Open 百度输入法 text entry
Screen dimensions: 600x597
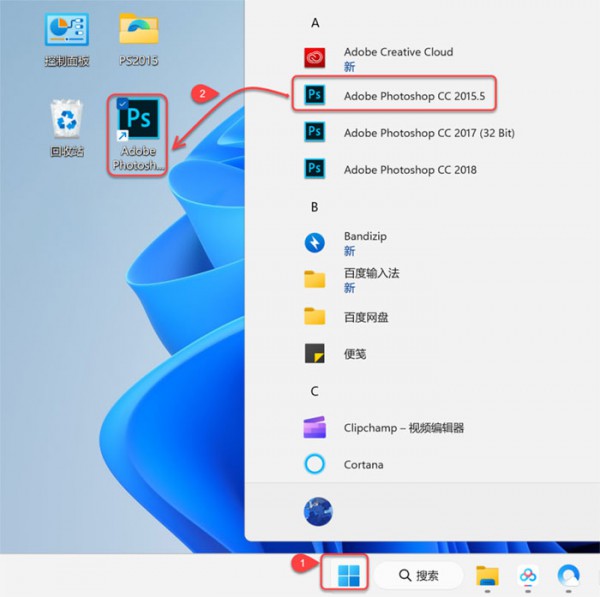coord(371,273)
